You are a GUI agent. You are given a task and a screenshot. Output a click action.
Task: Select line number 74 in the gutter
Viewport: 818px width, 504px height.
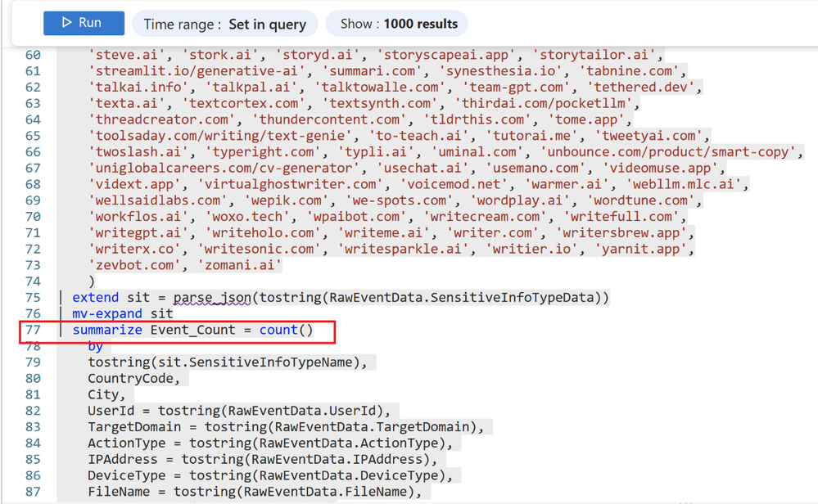pyautogui.click(x=33, y=281)
